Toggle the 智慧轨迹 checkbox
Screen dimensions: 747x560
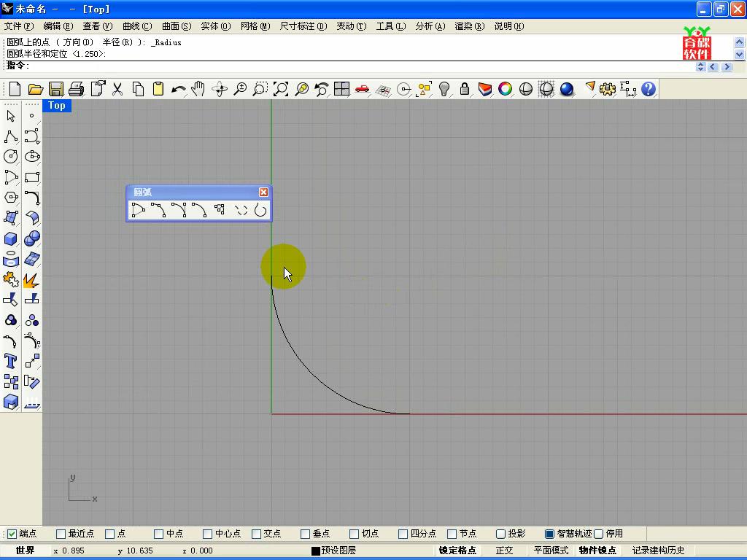coord(550,534)
